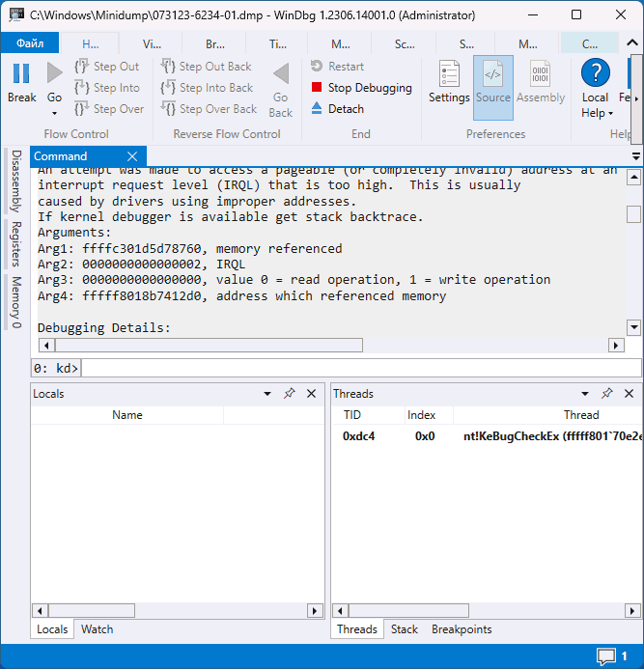The width and height of the screenshot is (644, 669).
Task: Click the Threads horizontal scrollbar thumb
Action: [408, 611]
